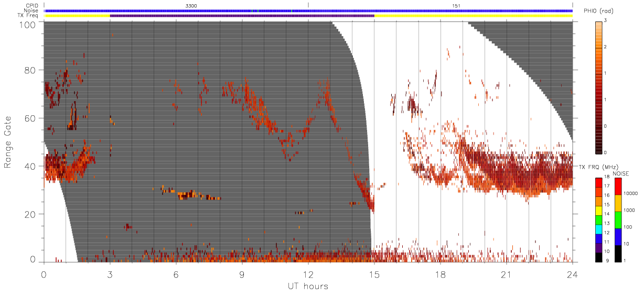Click the 'UT hours' x-axis label

[308, 286]
